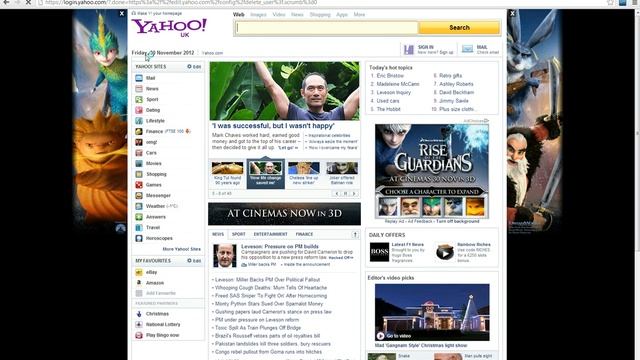Select the Video search tab
Screen dimensions: 640x360
[279, 15]
